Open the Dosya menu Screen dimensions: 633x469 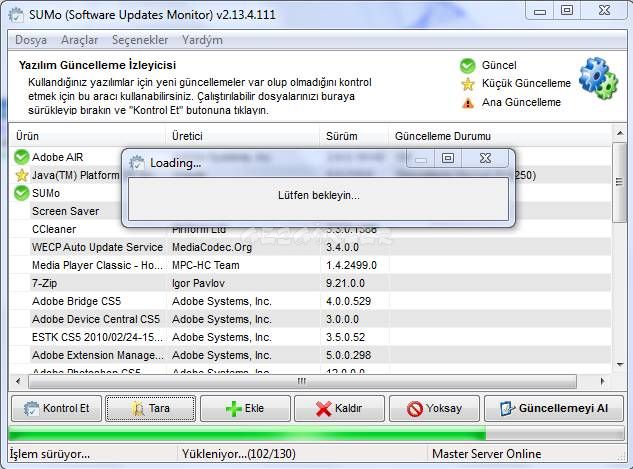coord(31,40)
